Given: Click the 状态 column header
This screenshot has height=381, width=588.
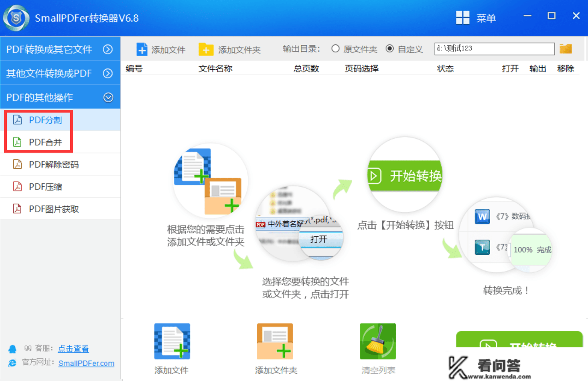Looking at the screenshot, I should pyautogui.click(x=445, y=69).
